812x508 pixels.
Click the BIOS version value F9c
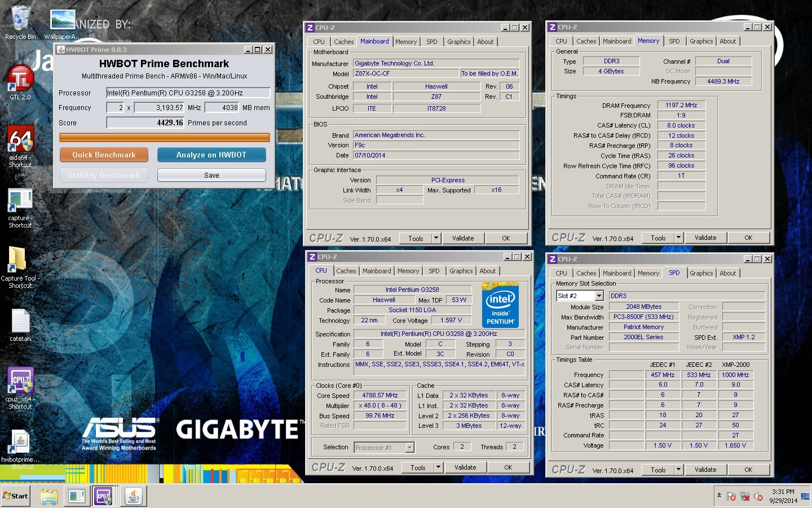click(x=436, y=145)
